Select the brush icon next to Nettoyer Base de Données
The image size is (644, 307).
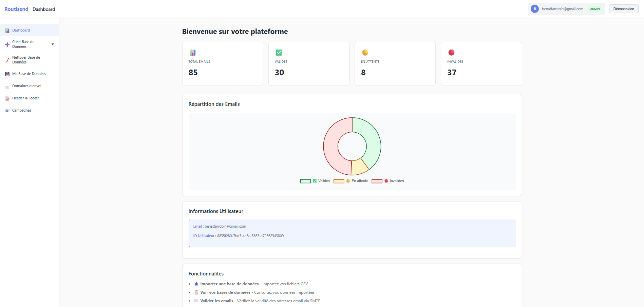[7, 60]
